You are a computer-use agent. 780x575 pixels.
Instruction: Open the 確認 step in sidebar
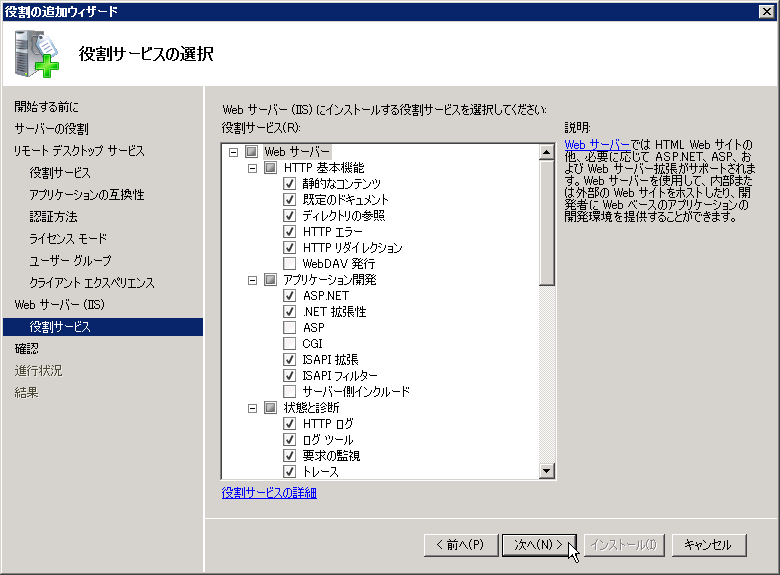27,349
